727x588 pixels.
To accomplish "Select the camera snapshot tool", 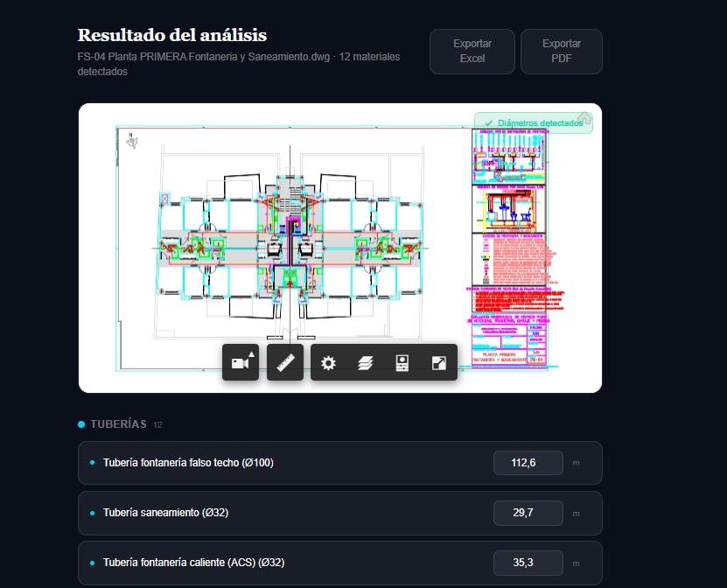I will tap(241, 362).
